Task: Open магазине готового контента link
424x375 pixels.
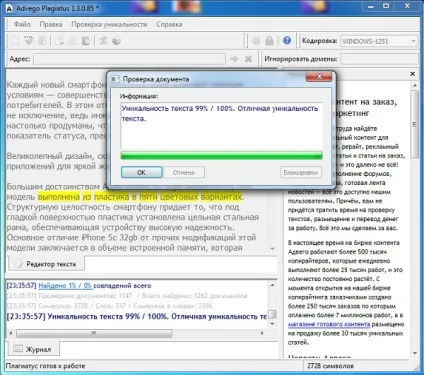Action: click(329, 324)
